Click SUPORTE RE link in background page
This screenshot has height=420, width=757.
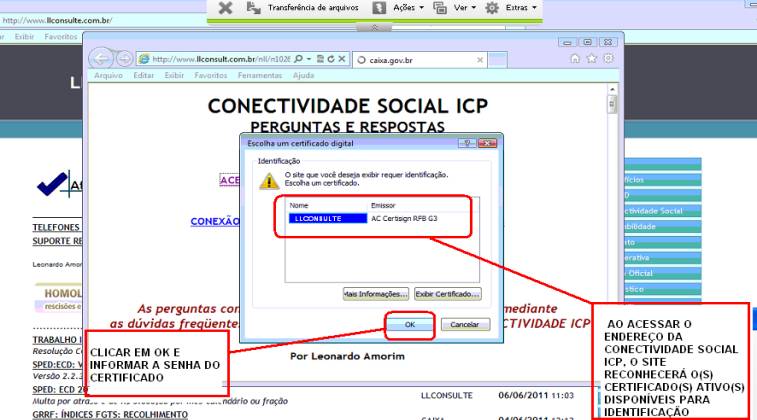pos(57,241)
